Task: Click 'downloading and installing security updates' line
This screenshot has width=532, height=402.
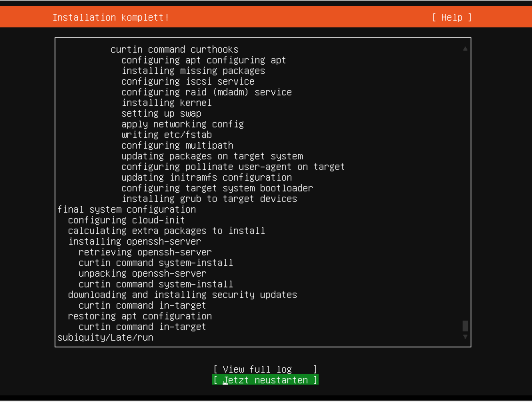Action: coord(183,295)
